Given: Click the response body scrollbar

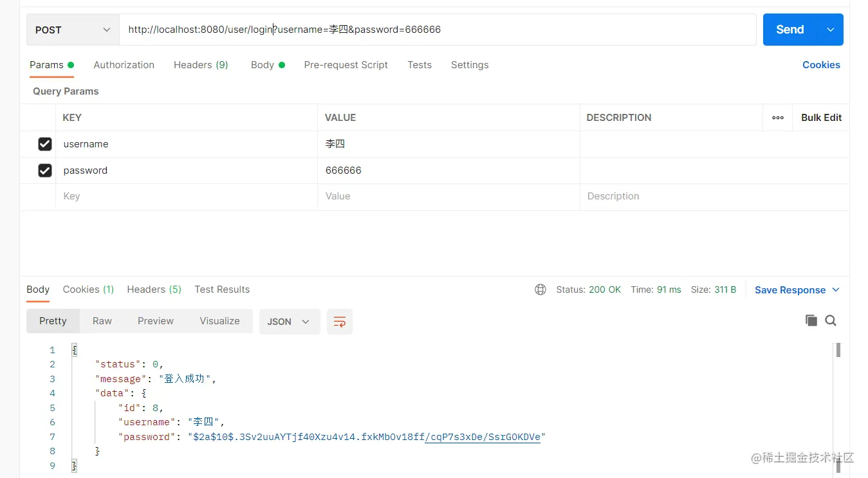Looking at the screenshot, I should point(838,351).
